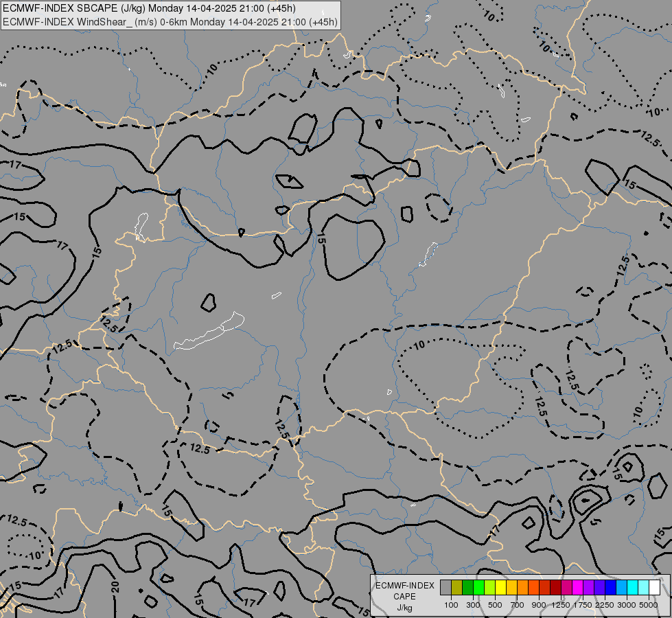This screenshot has width=672, height=618.
Task: Click the 900 legend value
Action: point(539,605)
